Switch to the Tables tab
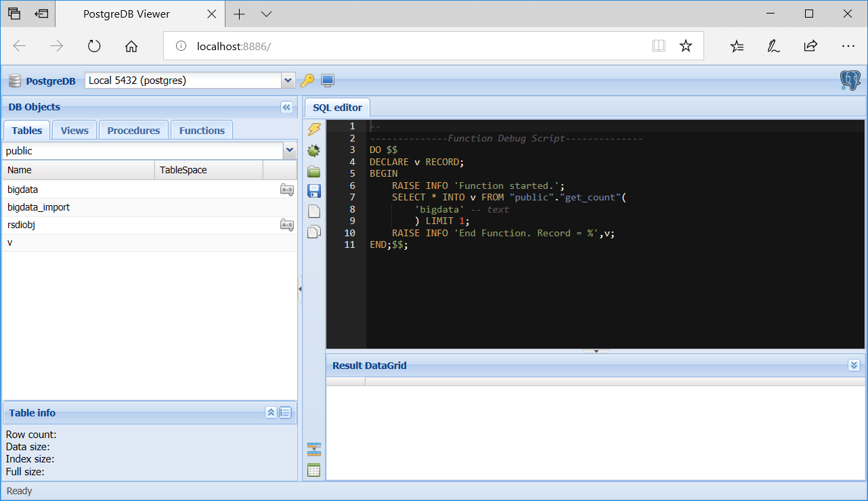The height and width of the screenshot is (501, 868). tap(27, 131)
